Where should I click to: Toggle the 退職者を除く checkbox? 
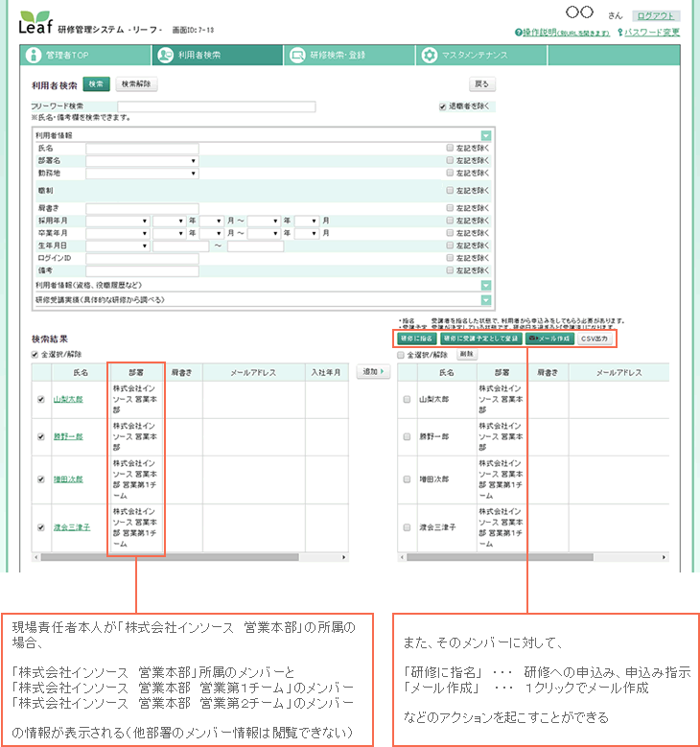point(443,106)
